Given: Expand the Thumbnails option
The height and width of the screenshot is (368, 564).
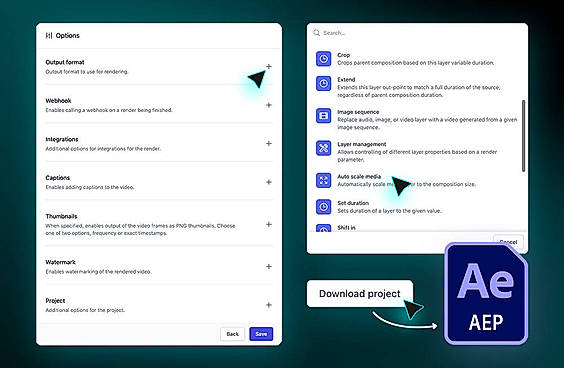Looking at the screenshot, I should pos(269,224).
